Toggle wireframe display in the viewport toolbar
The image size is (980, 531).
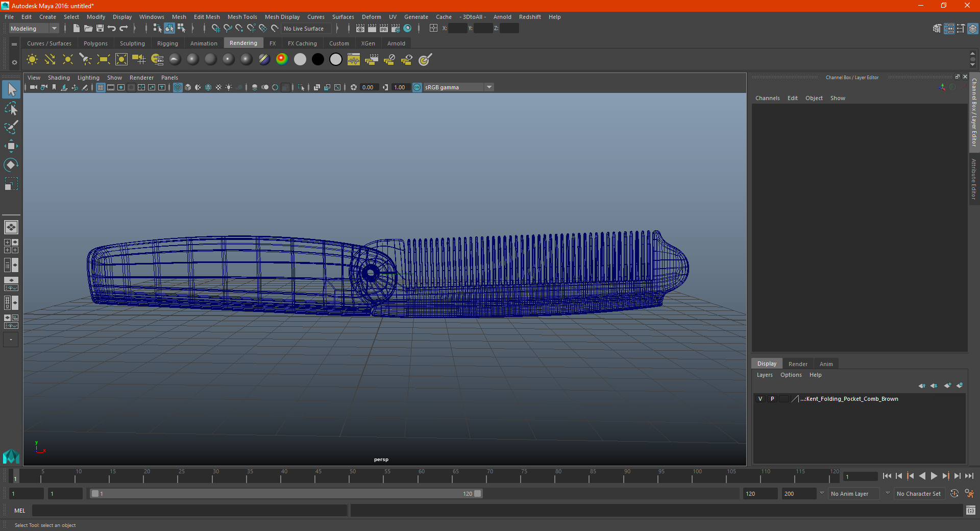tap(178, 87)
